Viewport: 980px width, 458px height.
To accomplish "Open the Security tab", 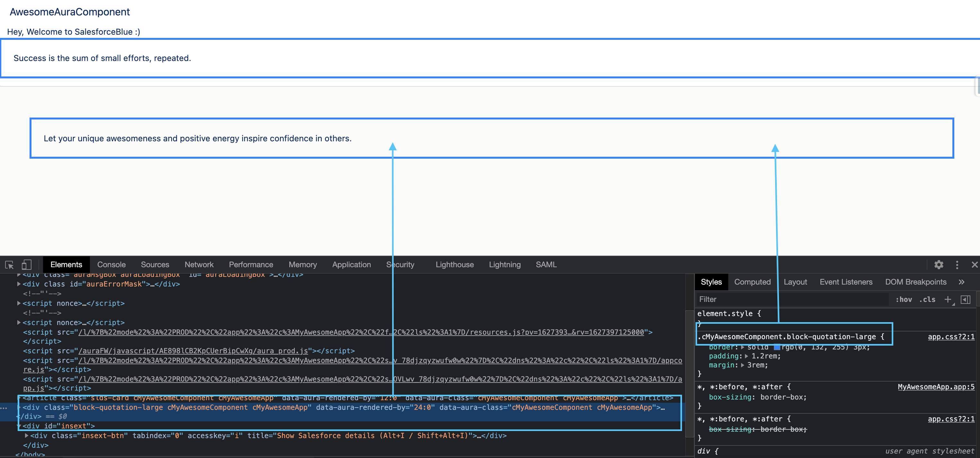I will coord(400,264).
